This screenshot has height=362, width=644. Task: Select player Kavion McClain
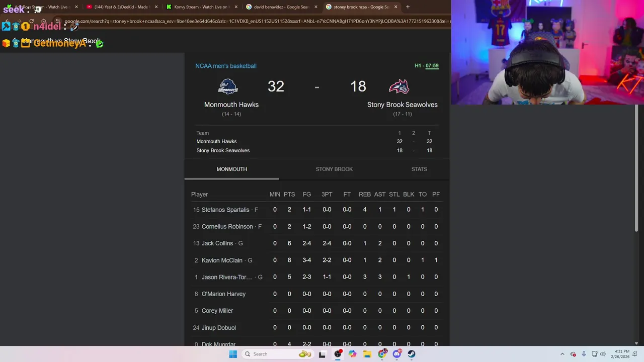222,260
